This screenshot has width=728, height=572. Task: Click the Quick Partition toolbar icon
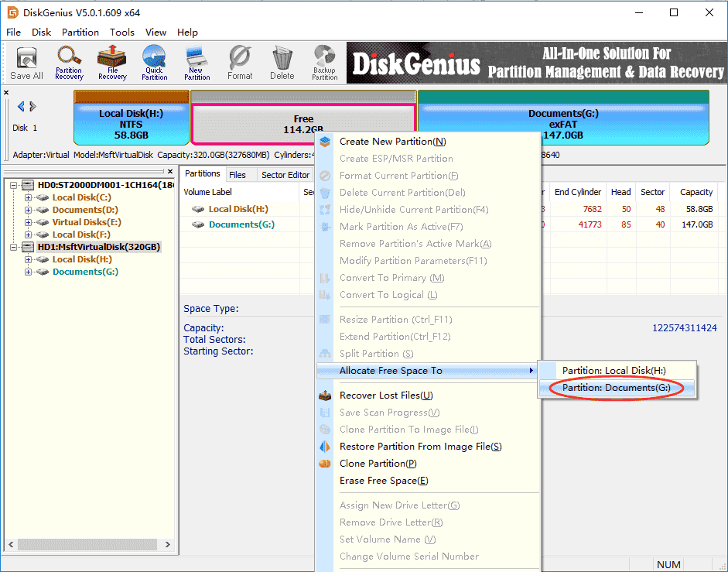(x=154, y=63)
